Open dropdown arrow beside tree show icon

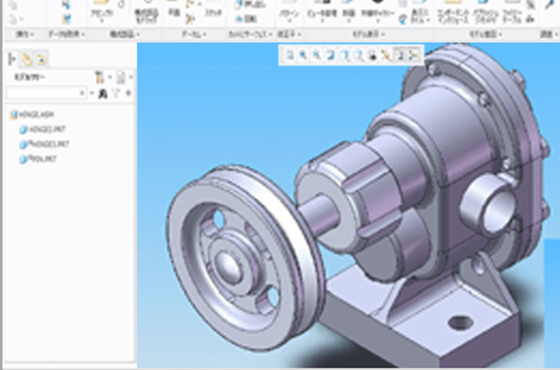[131, 77]
